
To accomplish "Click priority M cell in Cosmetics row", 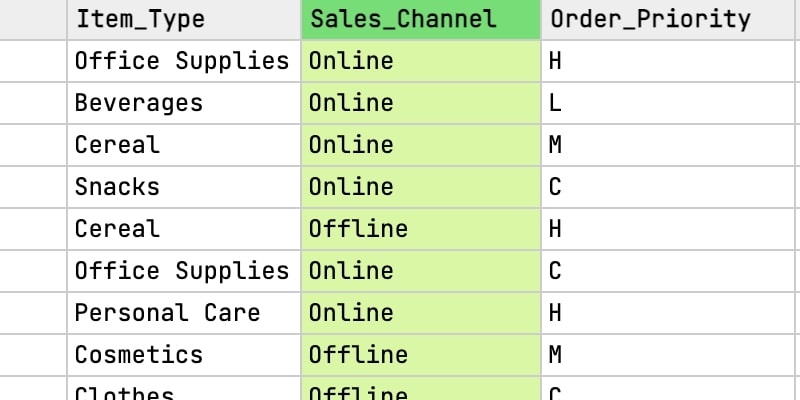I will point(668,355).
